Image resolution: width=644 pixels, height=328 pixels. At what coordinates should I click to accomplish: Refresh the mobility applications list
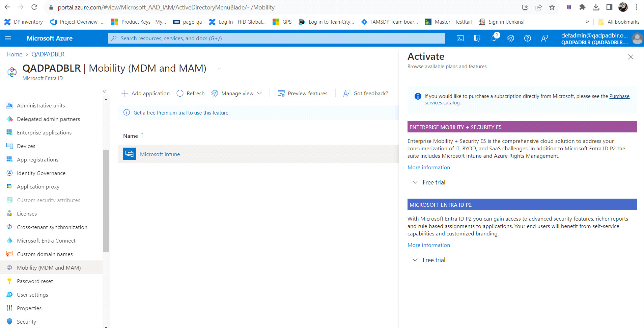point(191,93)
